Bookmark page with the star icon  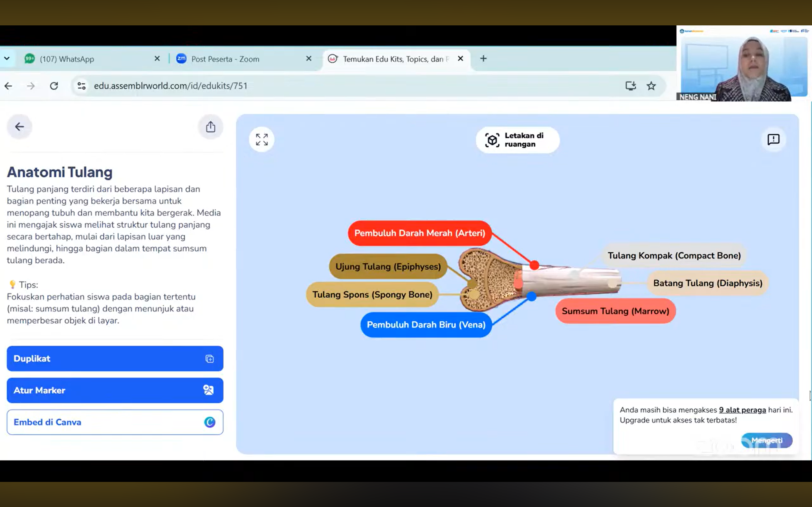(x=651, y=86)
